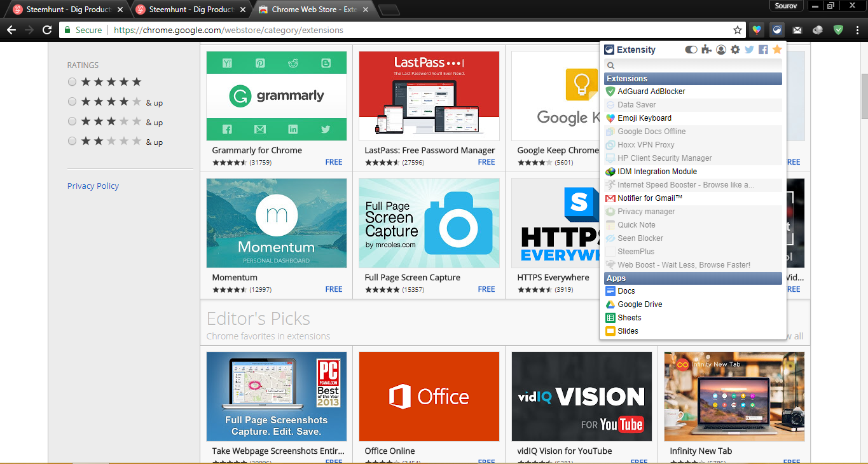Enable Hoxx VPN Proxy extension
The image size is (868, 464).
point(693,145)
